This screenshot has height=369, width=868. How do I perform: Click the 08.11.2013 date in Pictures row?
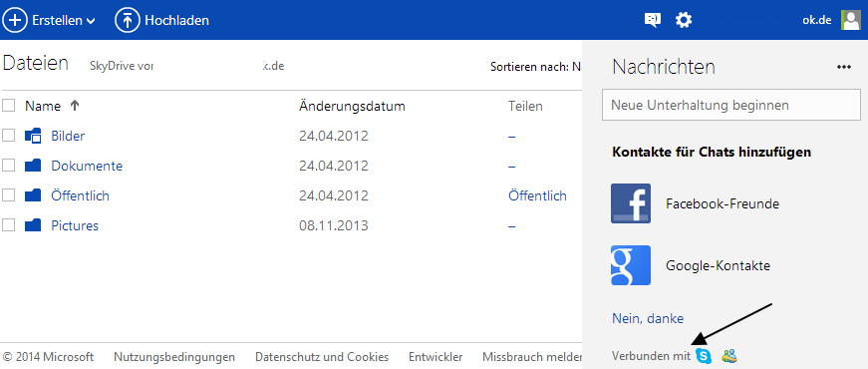tap(334, 225)
